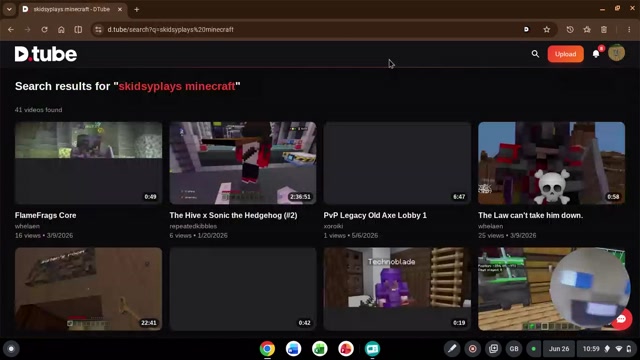
Task: Click the red skidsyplays minecraft search term
Action: (177, 86)
